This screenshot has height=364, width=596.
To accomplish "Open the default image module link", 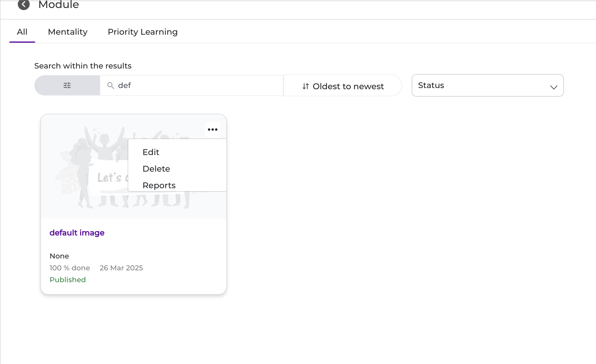I will click(x=77, y=233).
